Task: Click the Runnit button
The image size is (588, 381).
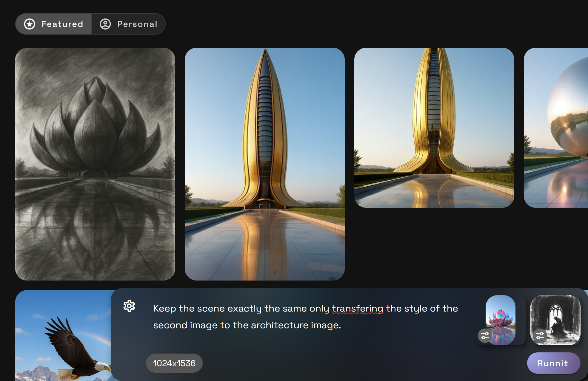Action: pos(553,363)
